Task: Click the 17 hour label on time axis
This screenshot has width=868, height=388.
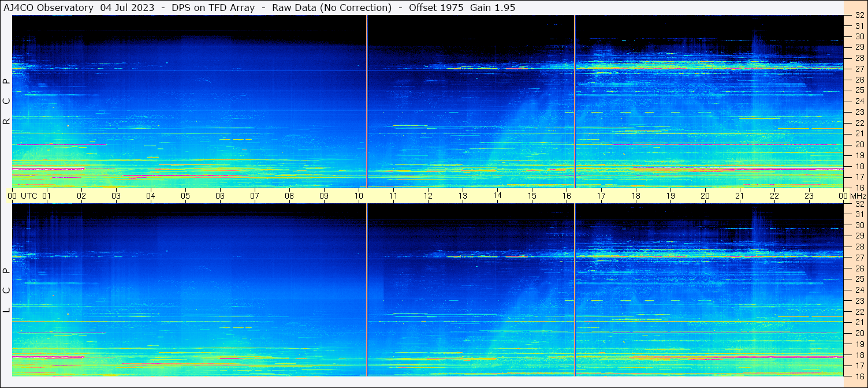Action: tap(601, 196)
